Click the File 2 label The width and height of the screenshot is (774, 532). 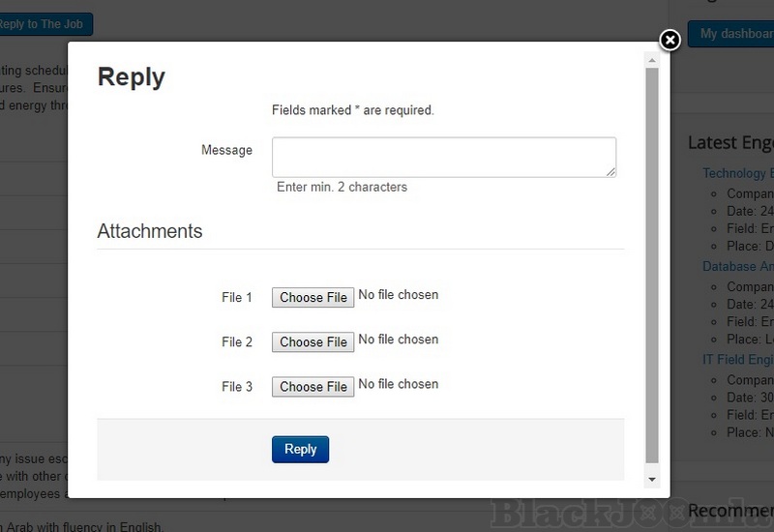(x=237, y=342)
